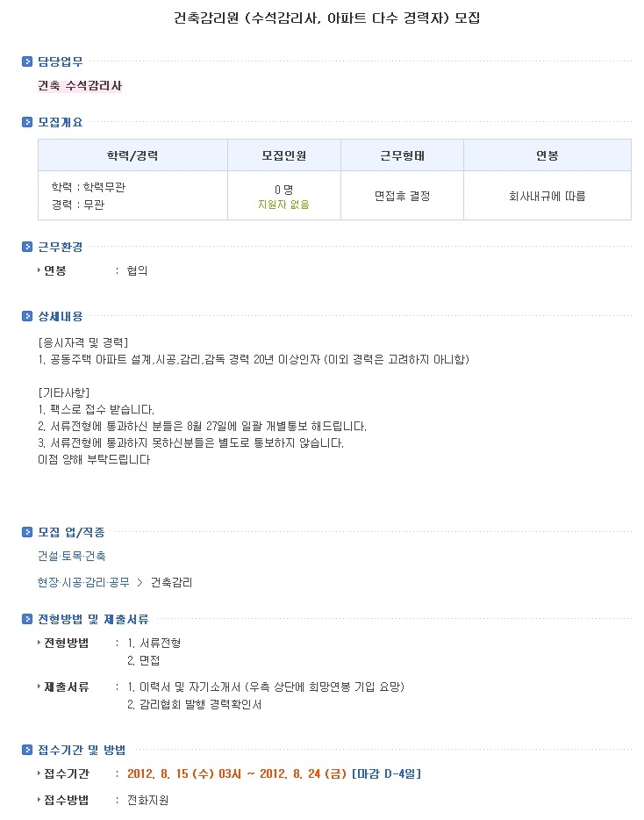Click the 학력/경력 table header

pos(132,155)
